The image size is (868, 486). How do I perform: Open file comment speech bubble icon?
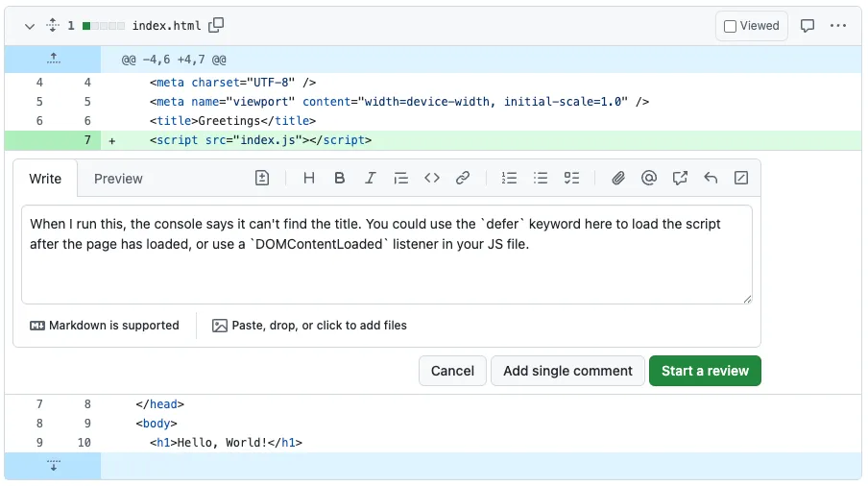(808, 26)
